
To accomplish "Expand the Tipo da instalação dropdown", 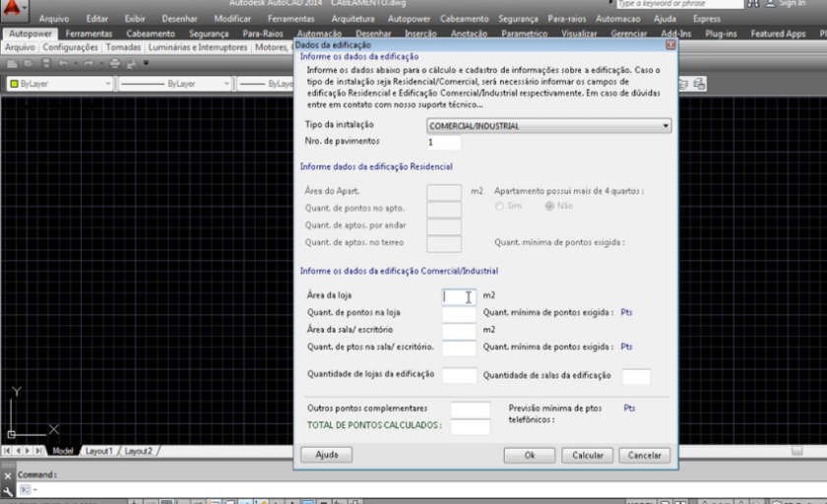I will (x=666, y=126).
